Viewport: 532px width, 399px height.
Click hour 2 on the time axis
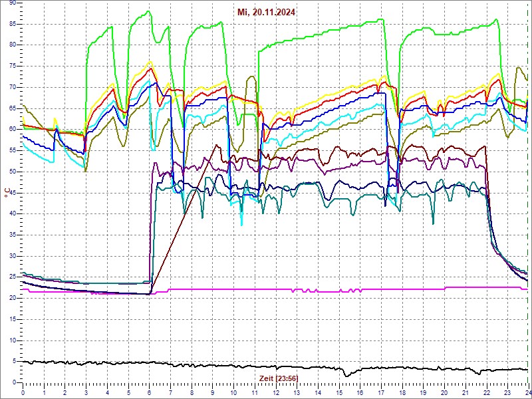pos(65,392)
